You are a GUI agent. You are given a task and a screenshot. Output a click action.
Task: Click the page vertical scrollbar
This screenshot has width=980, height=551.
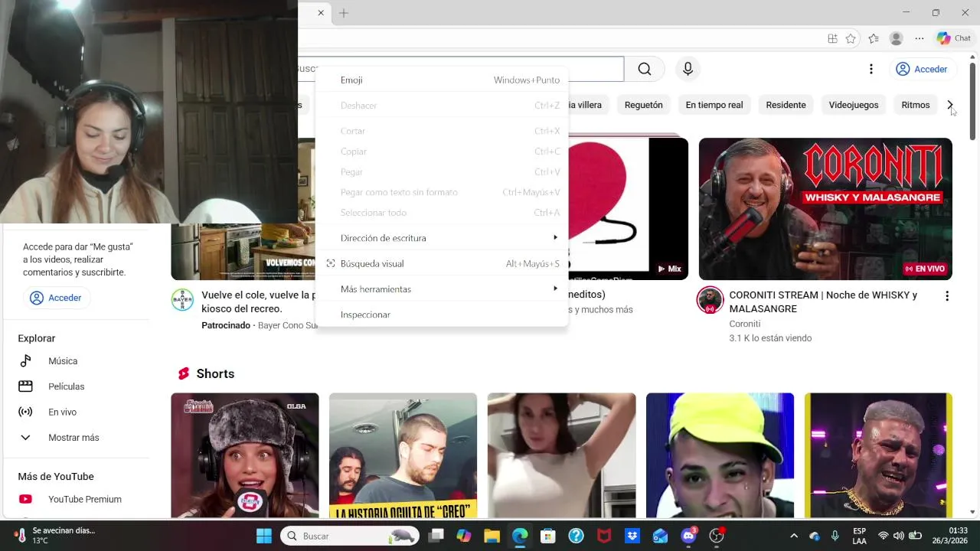click(973, 99)
